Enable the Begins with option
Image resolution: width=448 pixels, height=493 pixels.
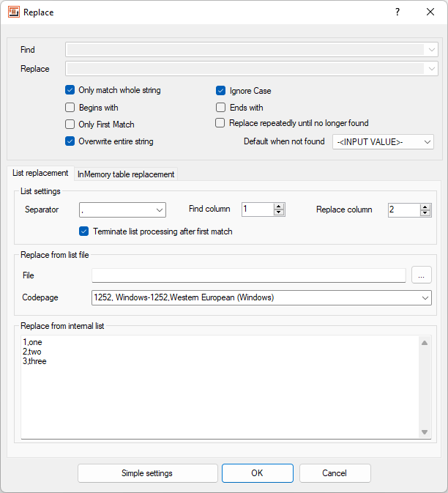70,108
